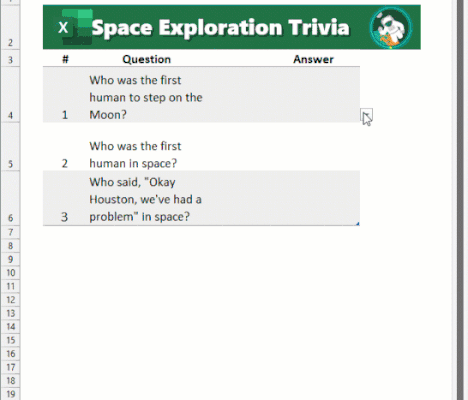Select row header 4
Screen dimensions: 468x400
pyautogui.click(x=10, y=95)
